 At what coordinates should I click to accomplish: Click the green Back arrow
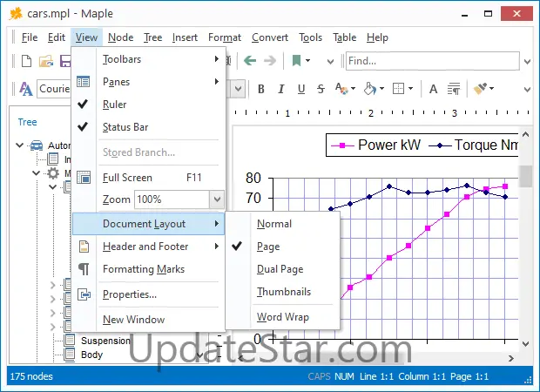(250, 61)
